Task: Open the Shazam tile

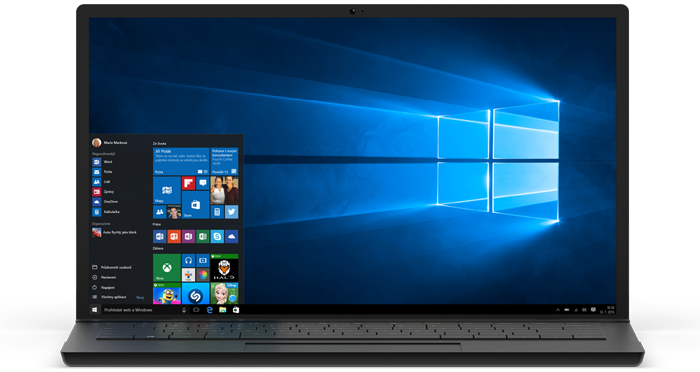Action: 196,293
